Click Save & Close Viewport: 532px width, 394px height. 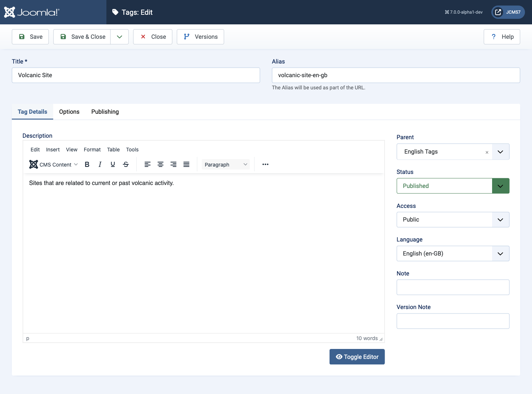[x=82, y=37]
